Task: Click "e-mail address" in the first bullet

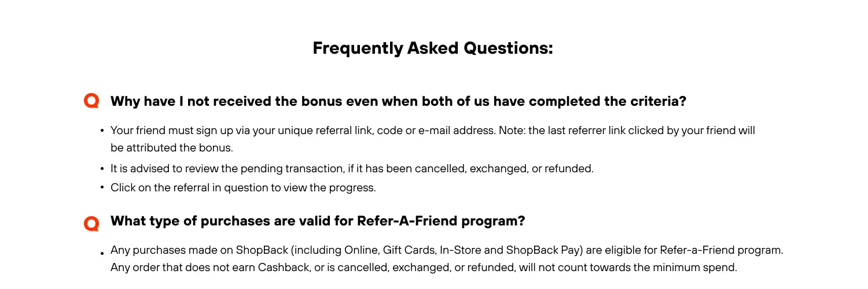Action: pos(457,131)
